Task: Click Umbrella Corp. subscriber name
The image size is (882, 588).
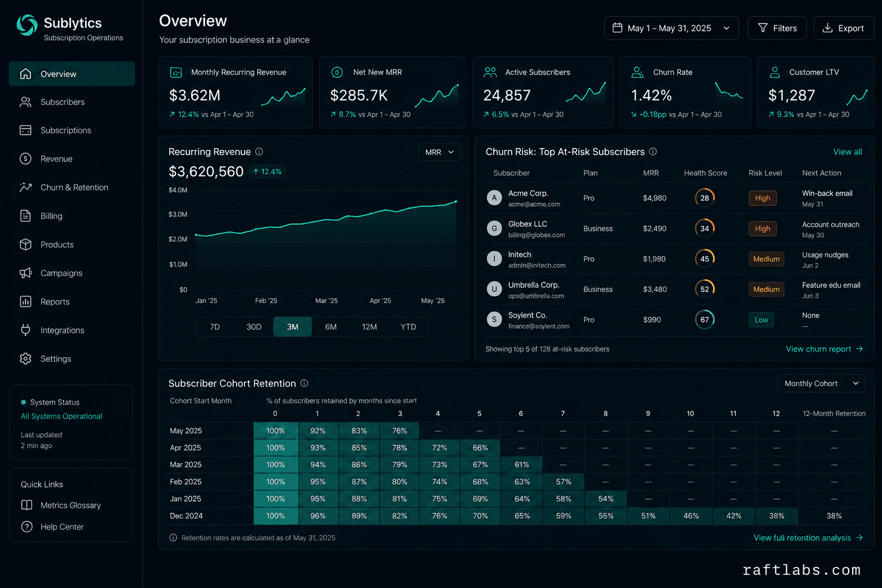Action: [533, 285]
